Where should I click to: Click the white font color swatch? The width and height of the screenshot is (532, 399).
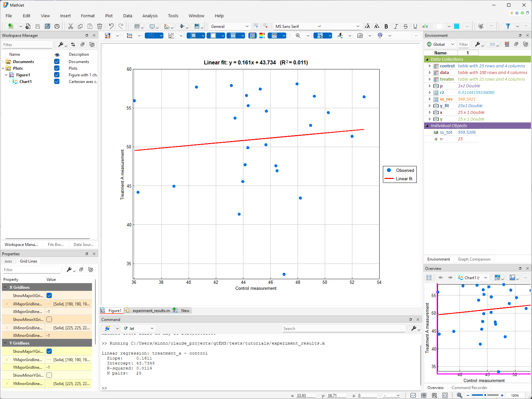439,26
